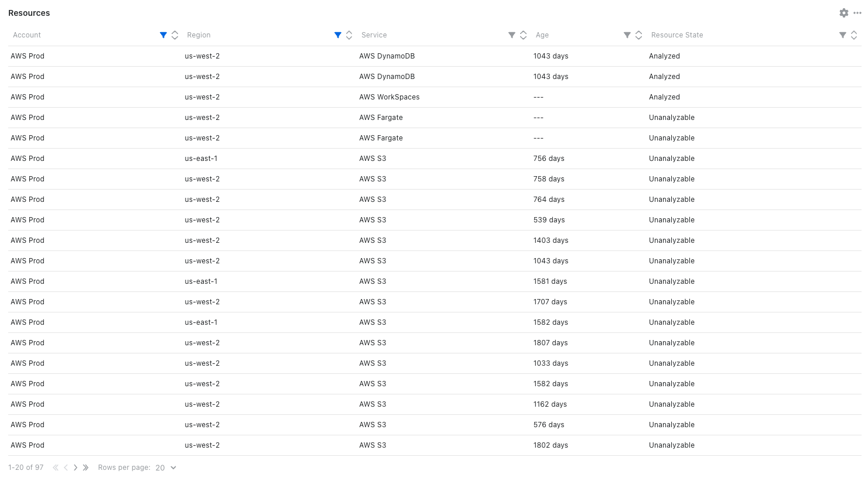Open the Account column filter
This screenshot has width=868, height=481.
coord(163,35)
